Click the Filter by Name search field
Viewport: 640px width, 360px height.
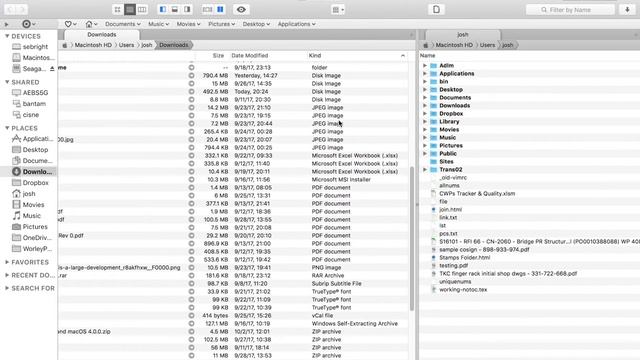click(x=570, y=9)
